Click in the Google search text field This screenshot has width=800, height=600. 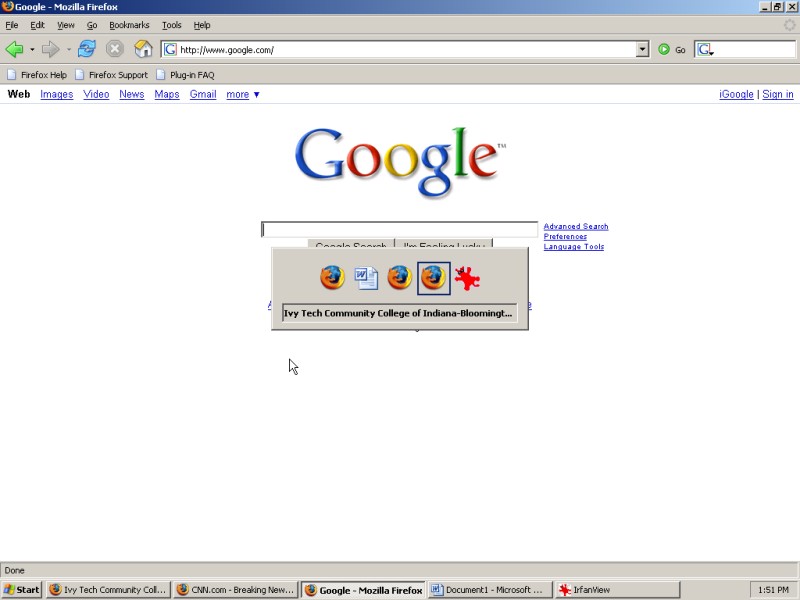tap(399, 230)
